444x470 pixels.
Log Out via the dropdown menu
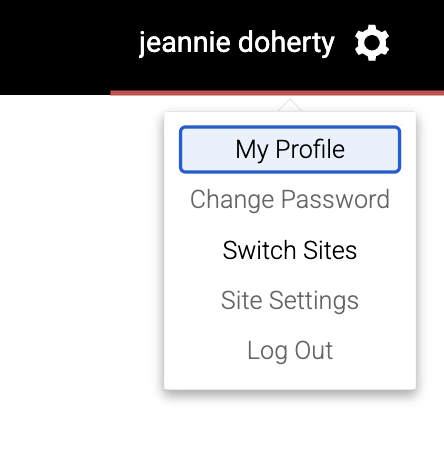[290, 351]
